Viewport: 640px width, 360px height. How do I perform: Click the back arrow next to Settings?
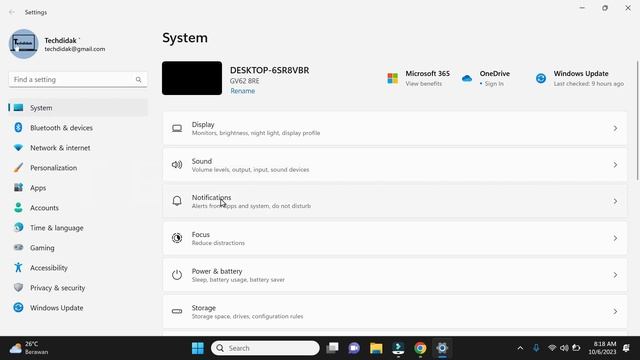click(12, 12)
